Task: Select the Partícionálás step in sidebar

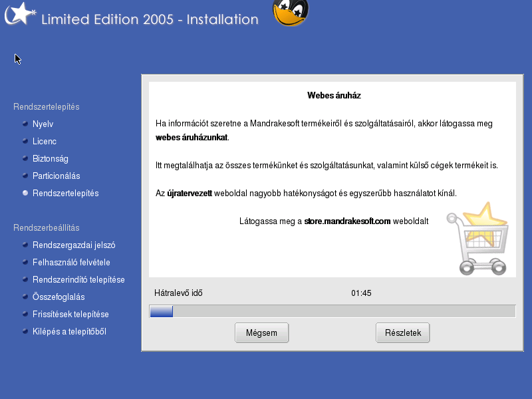Action: point(57,176)
